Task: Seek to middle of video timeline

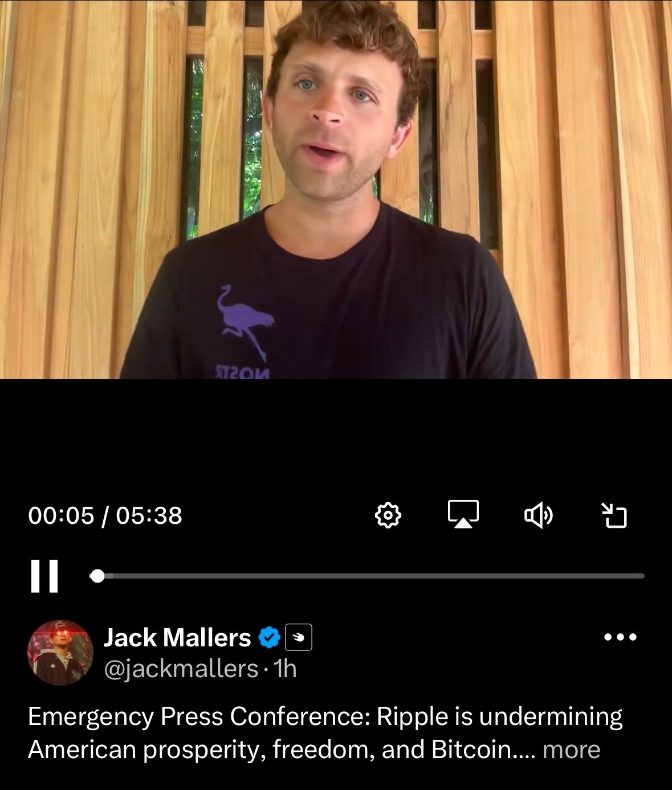Action: click(367, 576)
